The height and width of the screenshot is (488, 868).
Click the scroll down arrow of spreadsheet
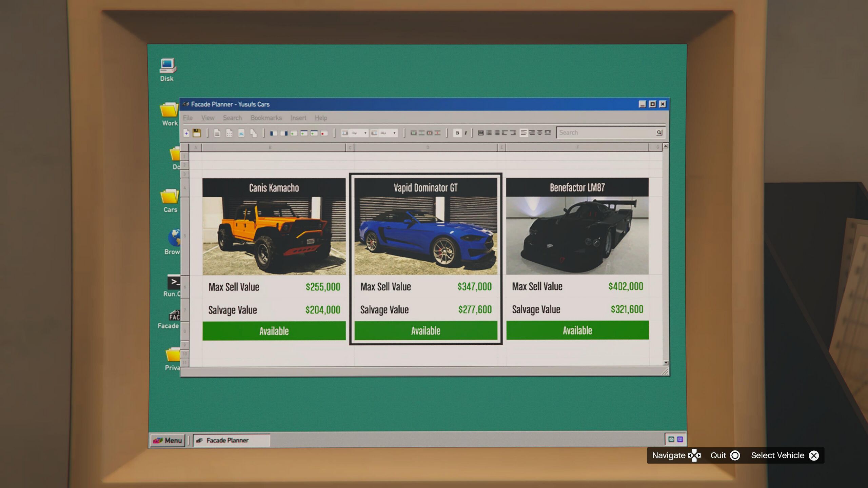[x=666, y=363]
